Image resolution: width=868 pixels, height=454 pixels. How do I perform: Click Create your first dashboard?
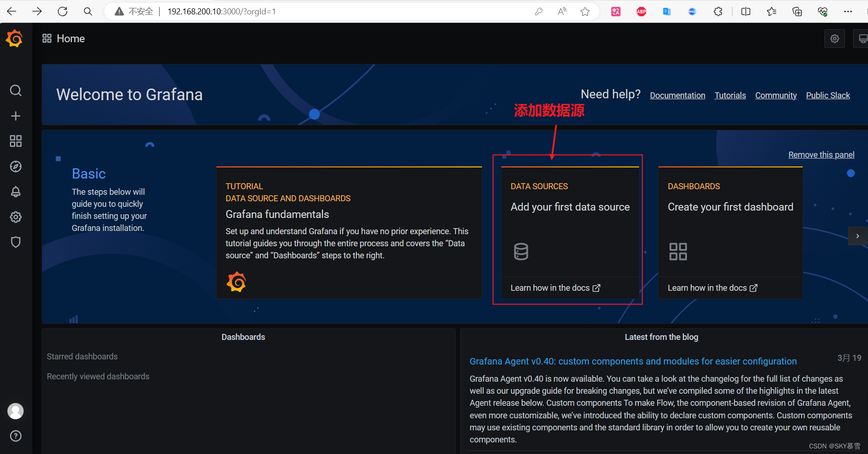pyautogui.click(x=730, y=207)
